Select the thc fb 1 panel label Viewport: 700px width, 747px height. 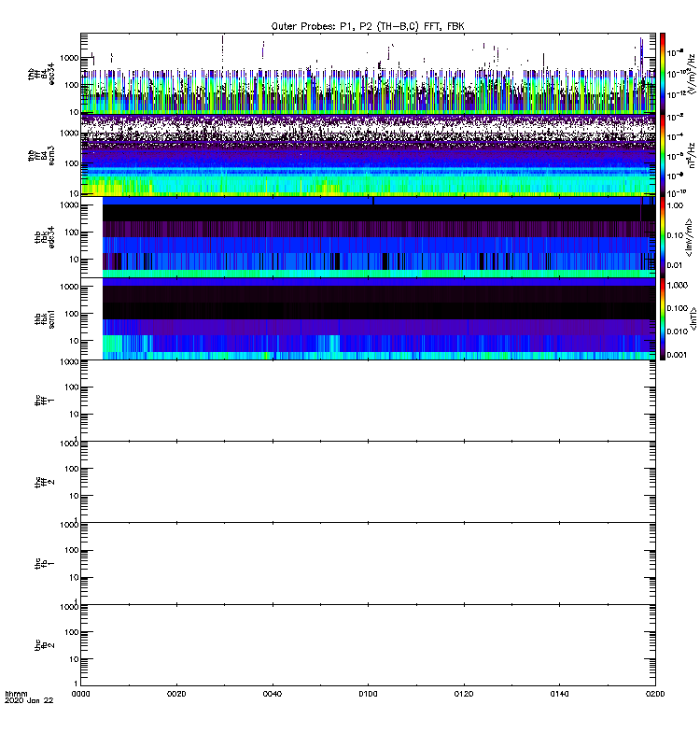[x=45, y=563]
